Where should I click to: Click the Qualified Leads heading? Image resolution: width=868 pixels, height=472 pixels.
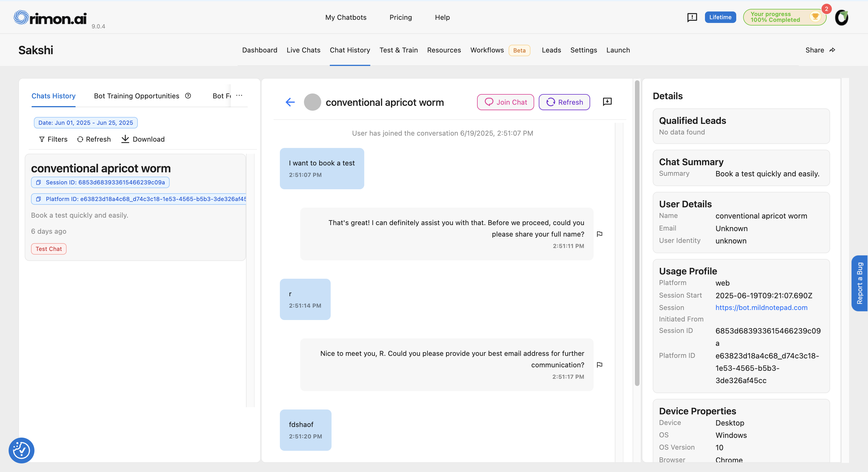tap(692, 120)
